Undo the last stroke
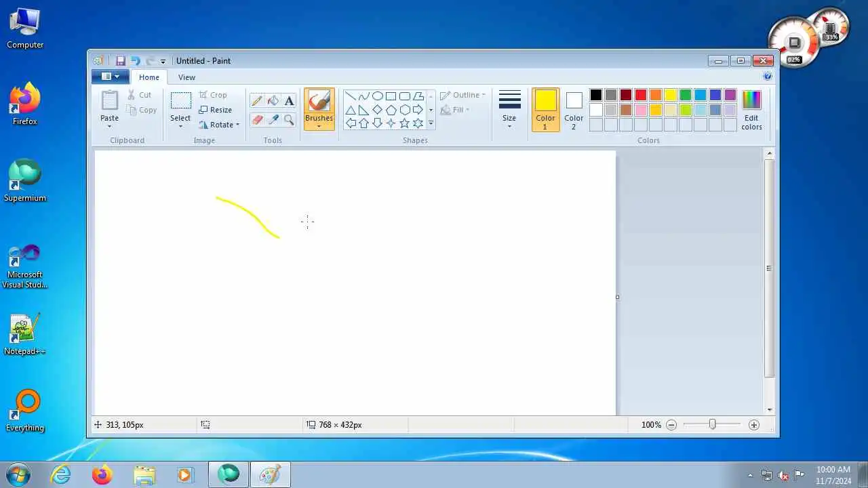 pos(135,60)
